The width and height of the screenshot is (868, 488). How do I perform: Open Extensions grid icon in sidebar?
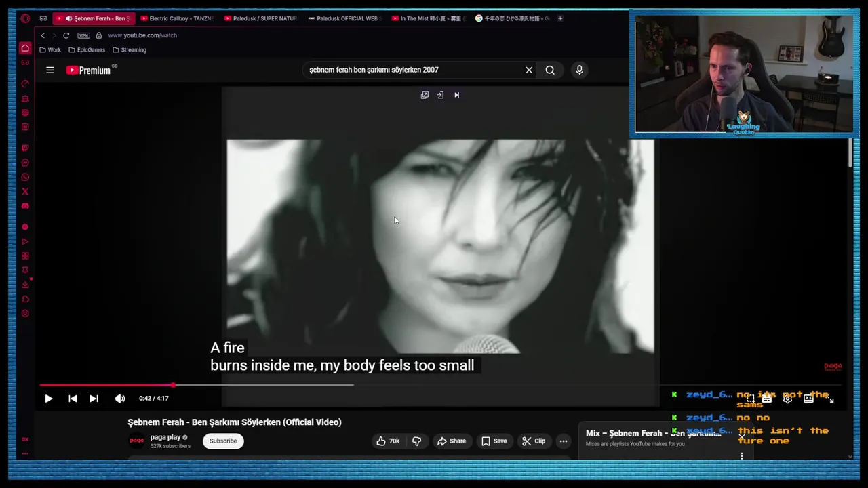(x=25, y=256)
